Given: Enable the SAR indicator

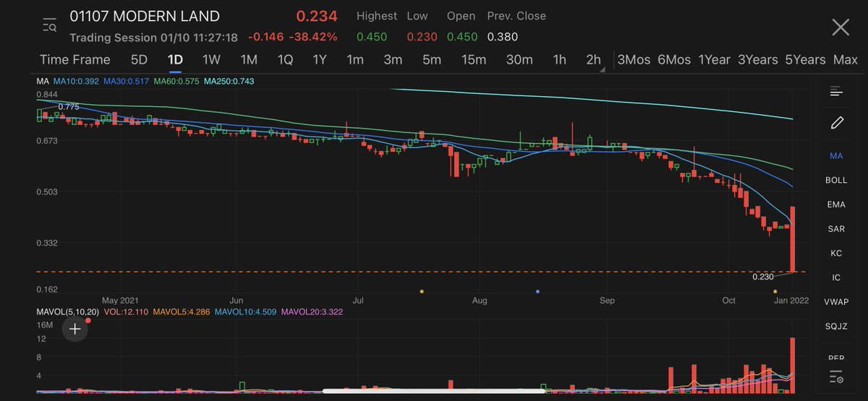Looking at the screenshot, I should tap(836, 229).
